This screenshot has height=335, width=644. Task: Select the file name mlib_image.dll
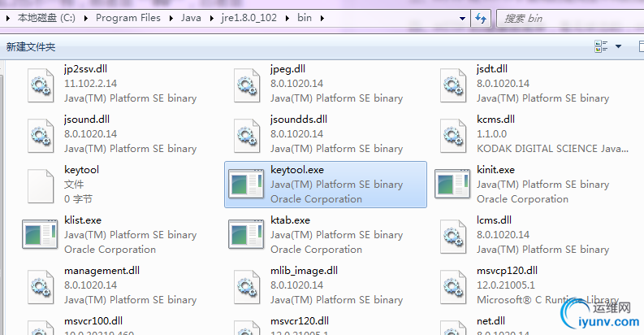pos(305,271)
